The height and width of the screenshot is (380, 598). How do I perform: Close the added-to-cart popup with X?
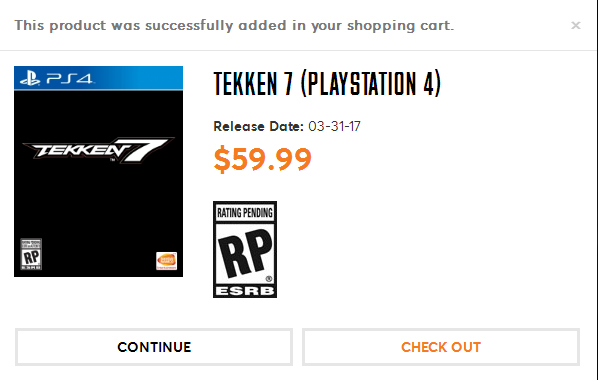(x=575, y=26)
